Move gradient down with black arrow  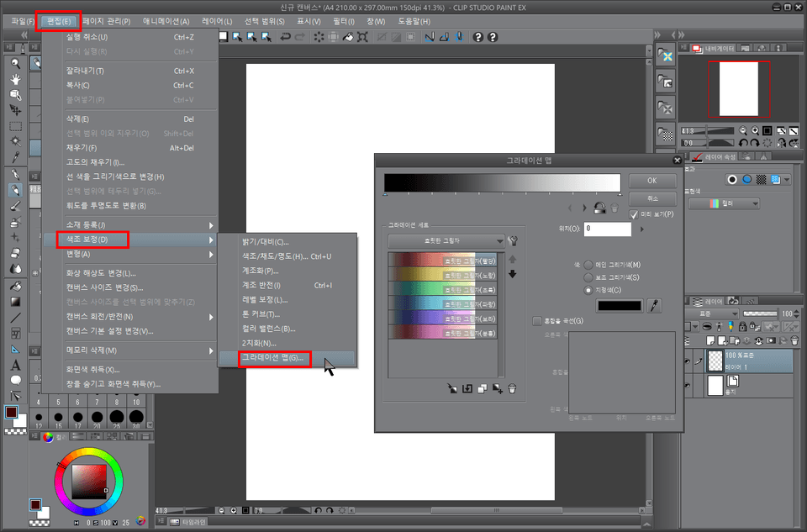click(x=513, y=274)
